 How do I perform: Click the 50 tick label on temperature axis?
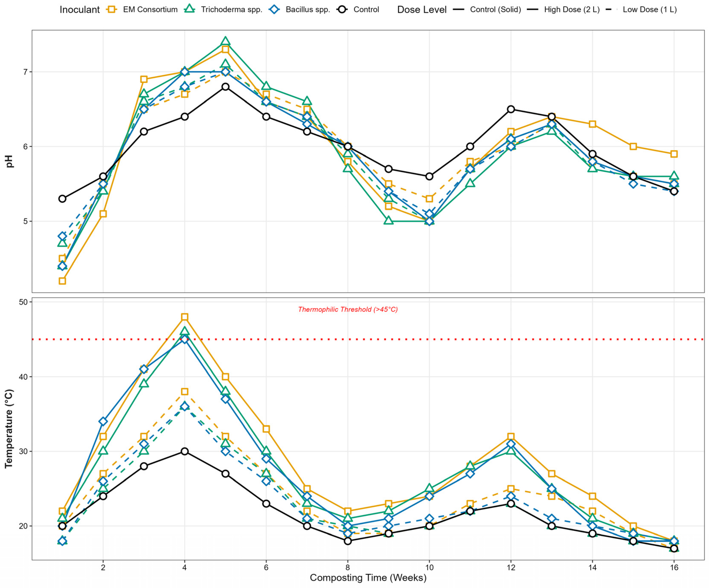(23, 302)
